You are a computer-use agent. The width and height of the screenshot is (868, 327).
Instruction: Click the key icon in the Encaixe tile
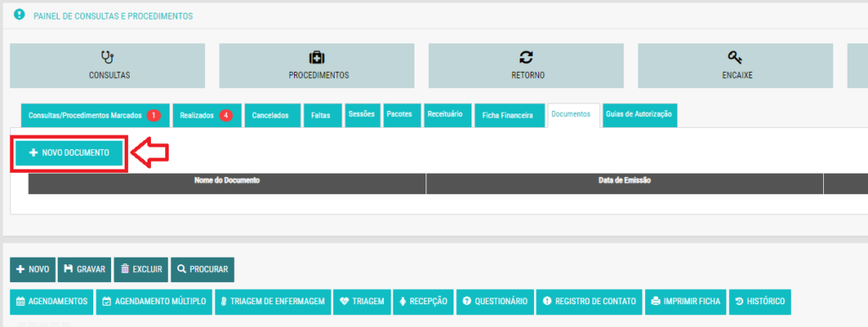tap(735, 57)
